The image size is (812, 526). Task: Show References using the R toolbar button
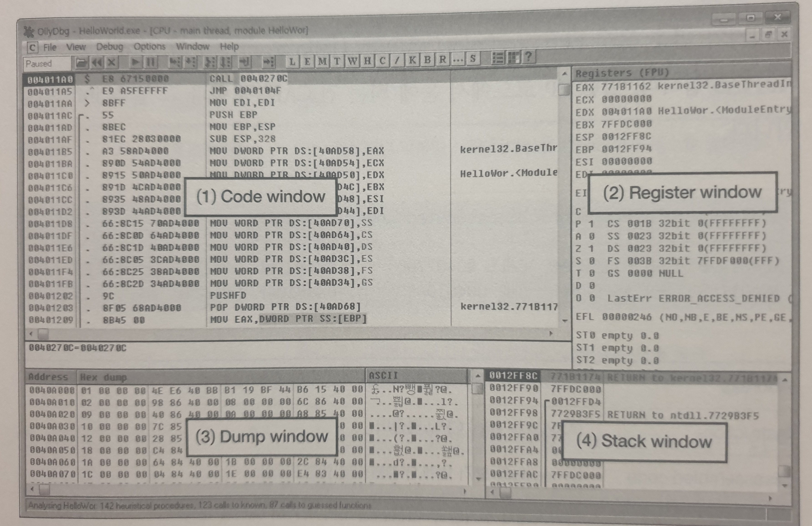pyautogui.click(x=443, y=60)
